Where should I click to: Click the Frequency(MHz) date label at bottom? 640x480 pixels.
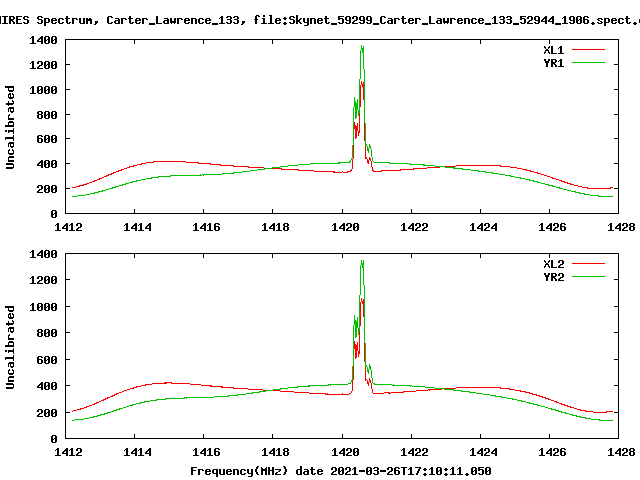[340, 471]
